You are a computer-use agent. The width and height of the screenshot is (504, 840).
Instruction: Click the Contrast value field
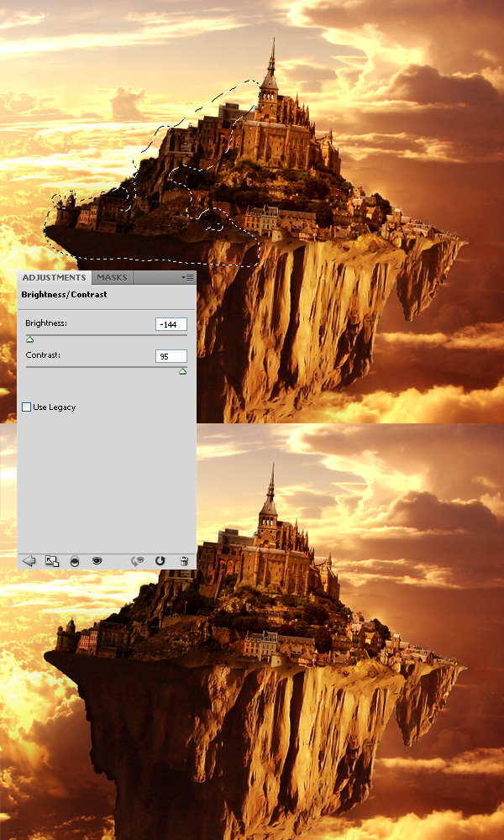(171, 356)
